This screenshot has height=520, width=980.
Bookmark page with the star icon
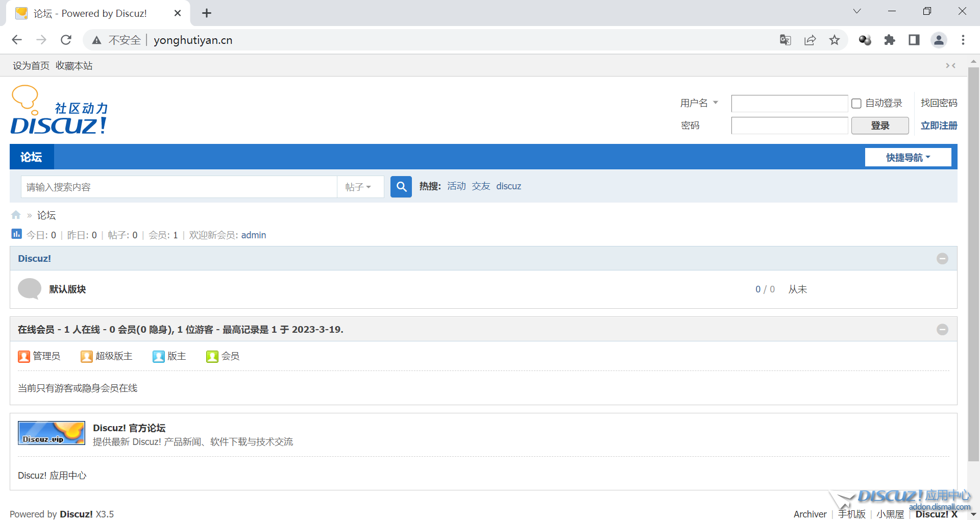[x=834, y=40]
